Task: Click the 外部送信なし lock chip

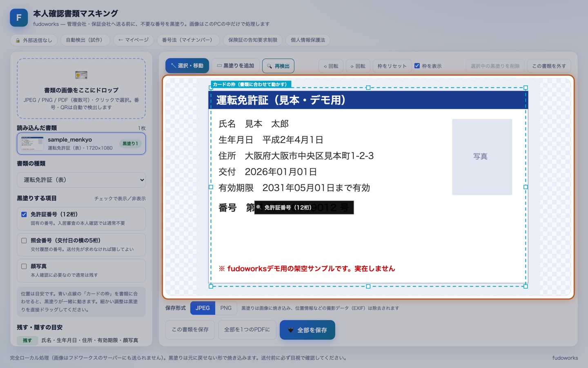Action: pyautogui.click(x=34, y=40)
